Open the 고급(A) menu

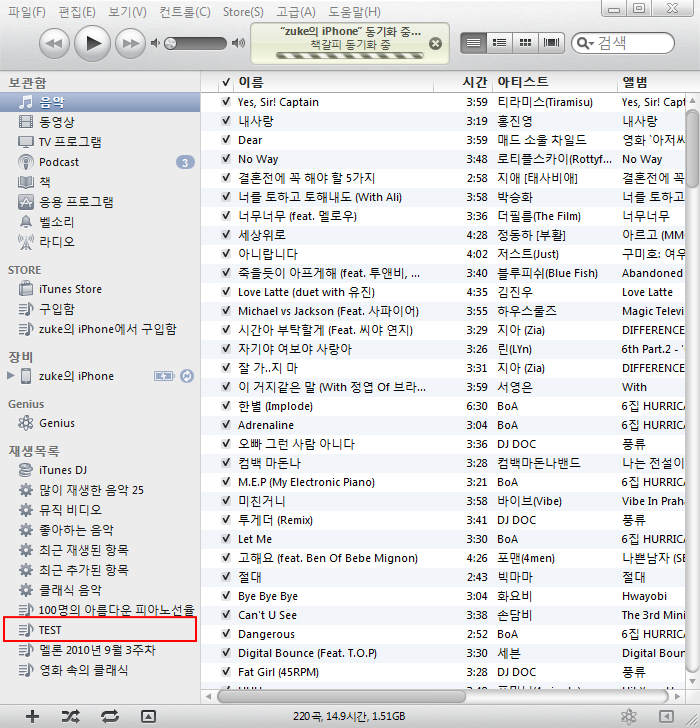click(296, 12)
